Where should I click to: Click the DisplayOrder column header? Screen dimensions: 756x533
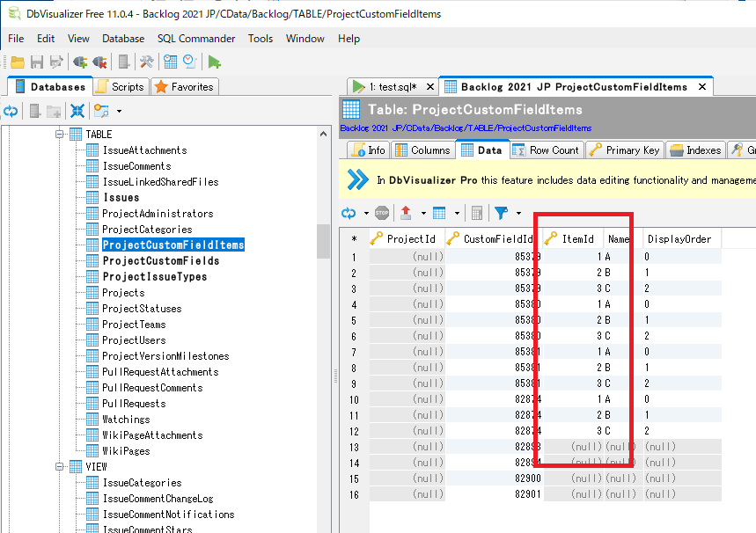click(x=679, y=238)
